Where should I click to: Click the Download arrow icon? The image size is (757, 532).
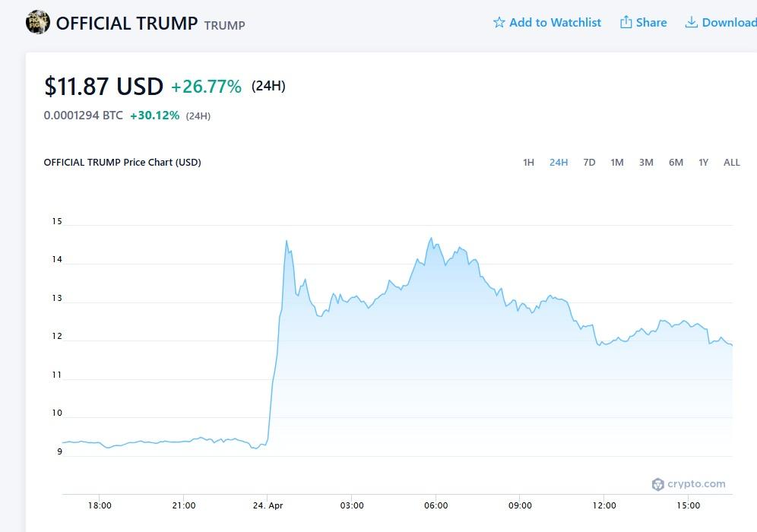[692, 23]
